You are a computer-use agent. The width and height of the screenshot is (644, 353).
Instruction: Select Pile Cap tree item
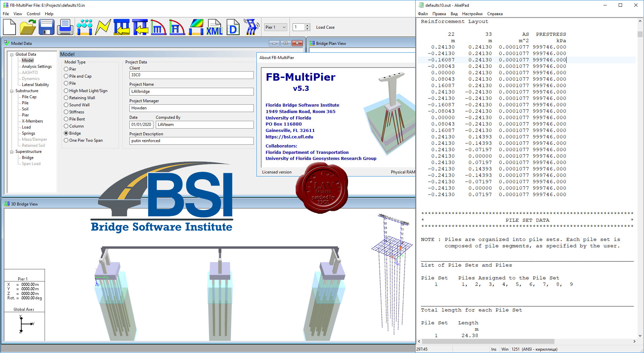coord(29,97)
